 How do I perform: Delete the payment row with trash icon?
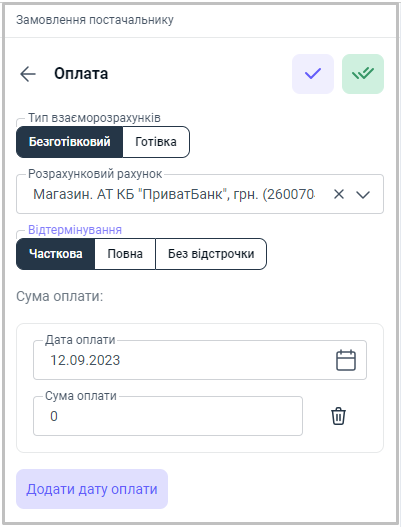coord(338,416)
